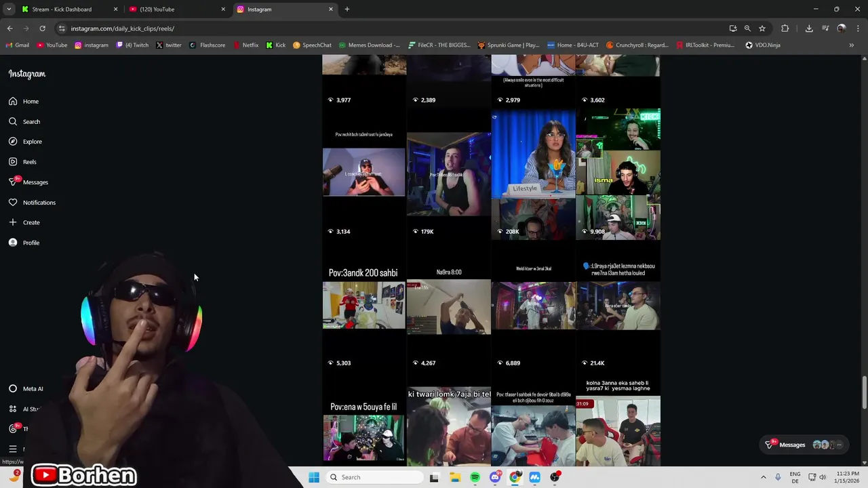Screen dimensions: 868x488
Task: Click the Instagram logo
Action: tap(27, 74)
